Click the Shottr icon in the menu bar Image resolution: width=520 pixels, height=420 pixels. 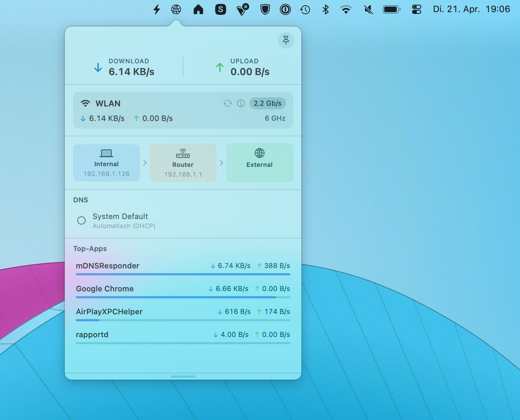[x=221, y=9]
